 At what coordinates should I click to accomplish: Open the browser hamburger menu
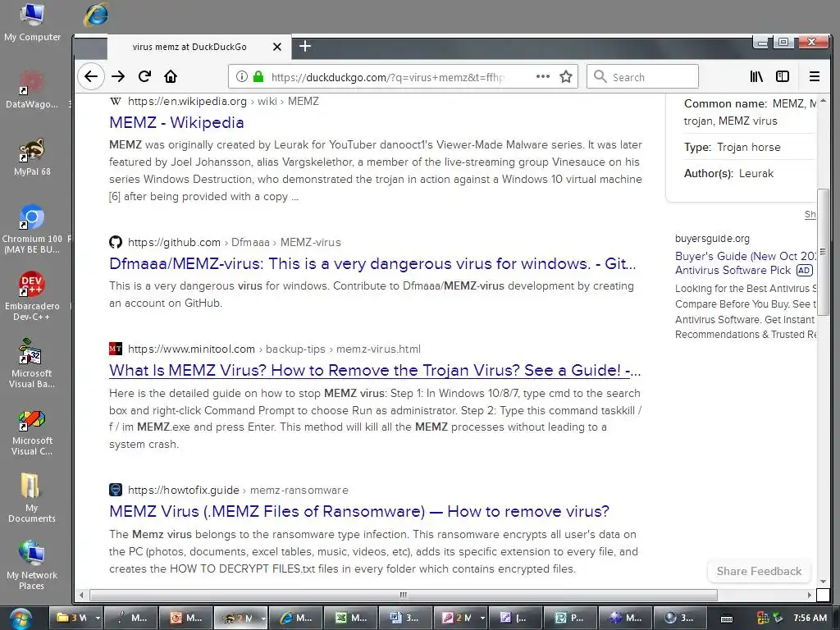[815, 76]
